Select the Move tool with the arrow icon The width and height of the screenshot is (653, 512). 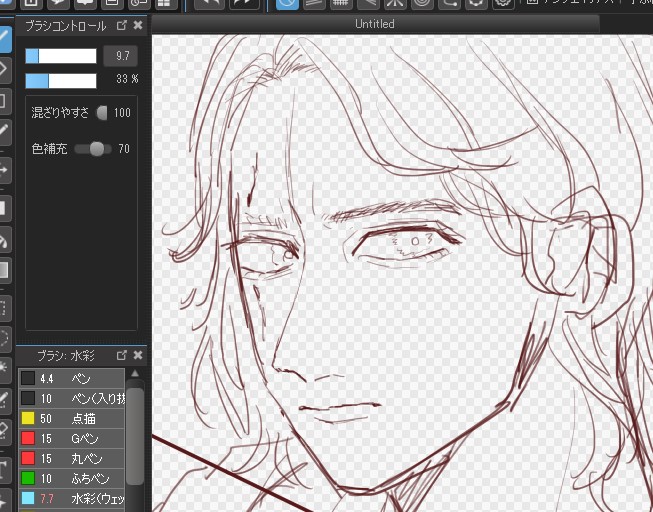click(x=4, y=170)
